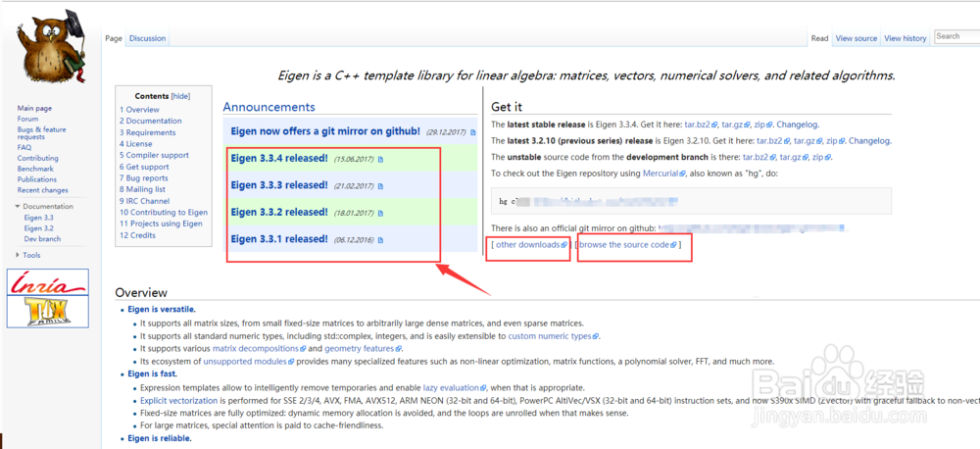980x449 pixels.
Task: Select the Read tab
Action: 820,38
